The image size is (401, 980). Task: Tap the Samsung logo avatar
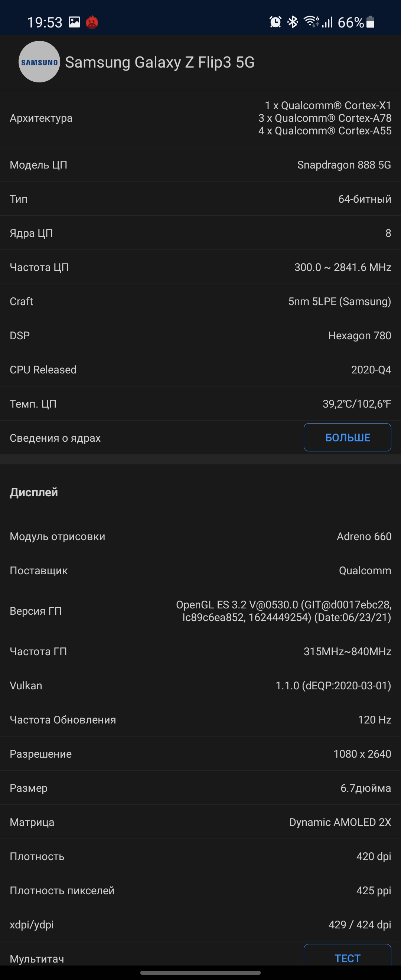point(39,62)
